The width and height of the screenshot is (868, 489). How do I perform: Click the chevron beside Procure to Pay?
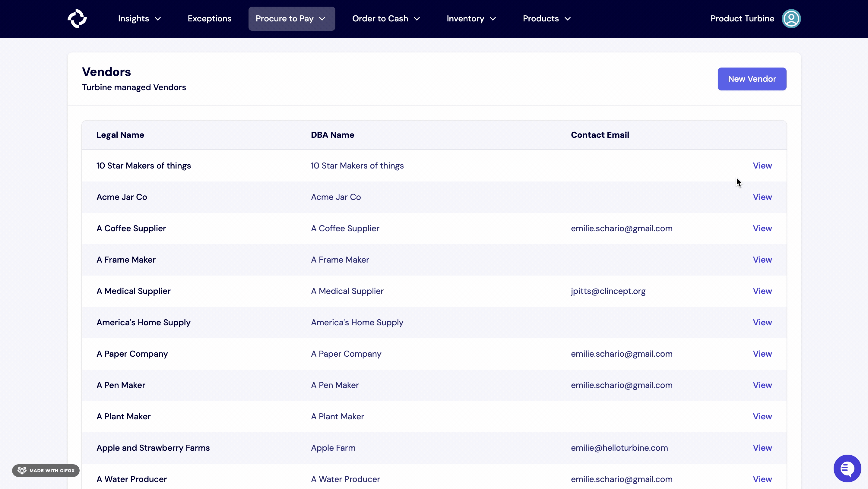(x=322, y=19)
